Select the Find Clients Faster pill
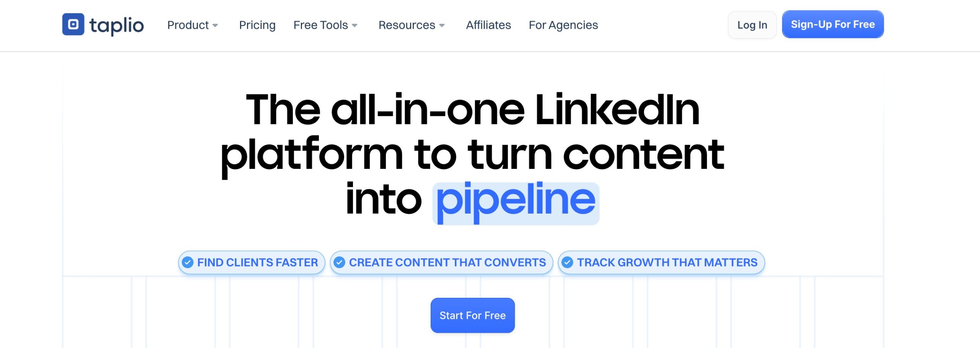The image size is (980, 348). point(252,262)
